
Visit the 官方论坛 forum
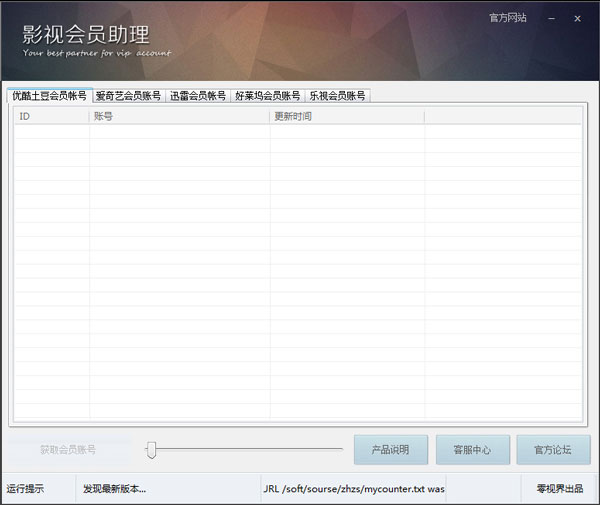point(553,450)
